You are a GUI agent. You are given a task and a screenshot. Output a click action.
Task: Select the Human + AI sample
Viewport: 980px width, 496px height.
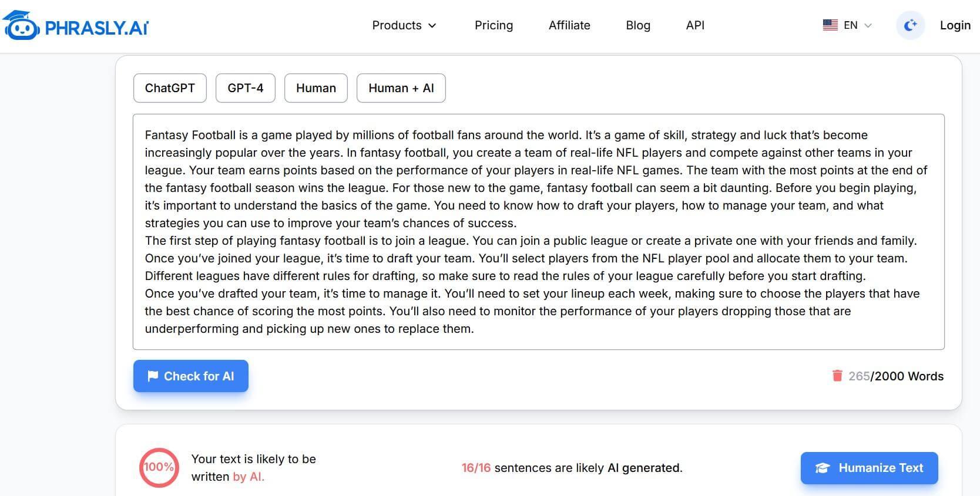pos(401,88)
